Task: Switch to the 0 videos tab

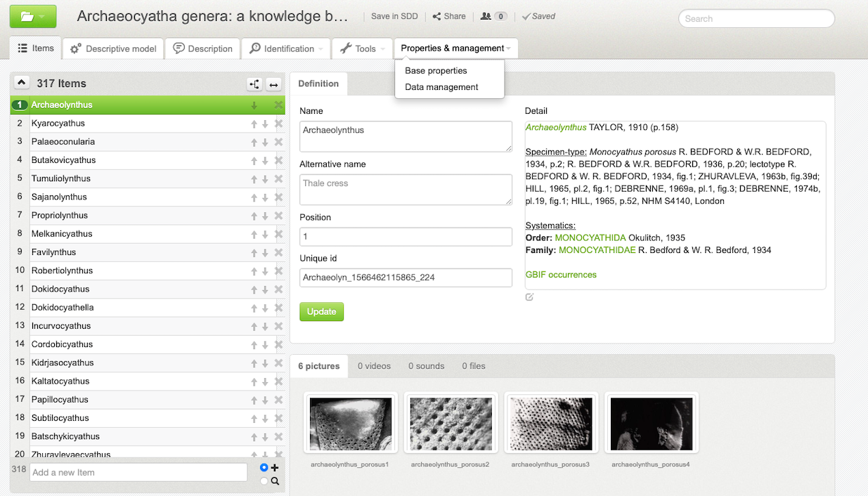Action: pos(374,366)
